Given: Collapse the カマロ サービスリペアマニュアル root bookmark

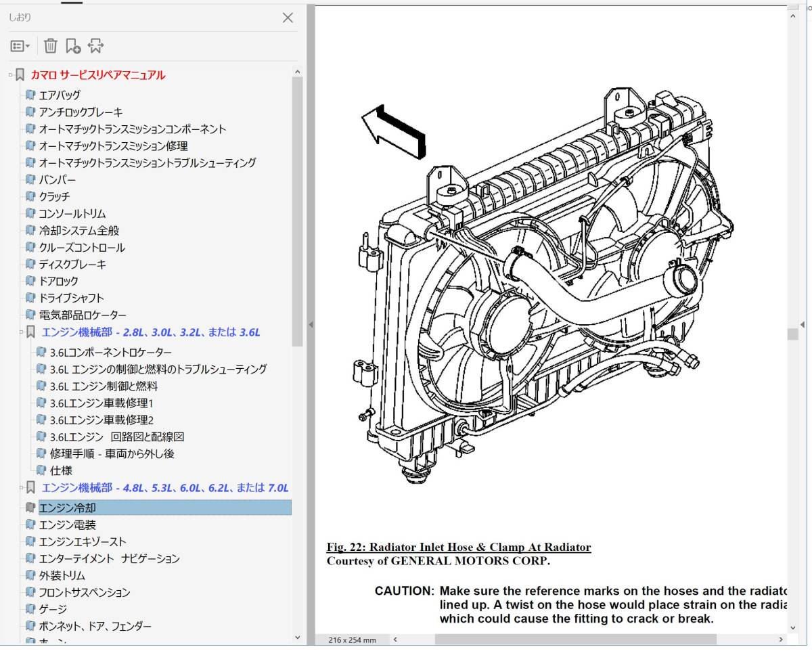Looking at the screenshot, I should pos(11,74).
